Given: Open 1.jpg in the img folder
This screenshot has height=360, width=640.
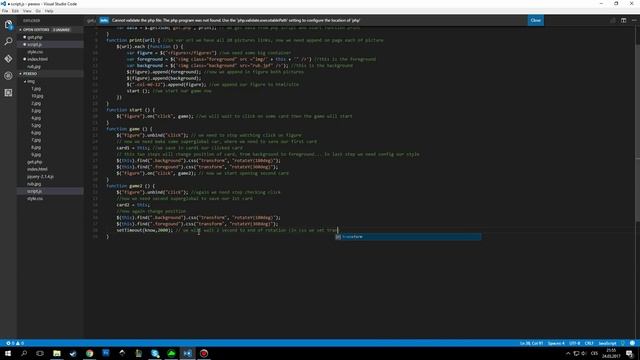Looking at the screenshot, I should (36, 89).
